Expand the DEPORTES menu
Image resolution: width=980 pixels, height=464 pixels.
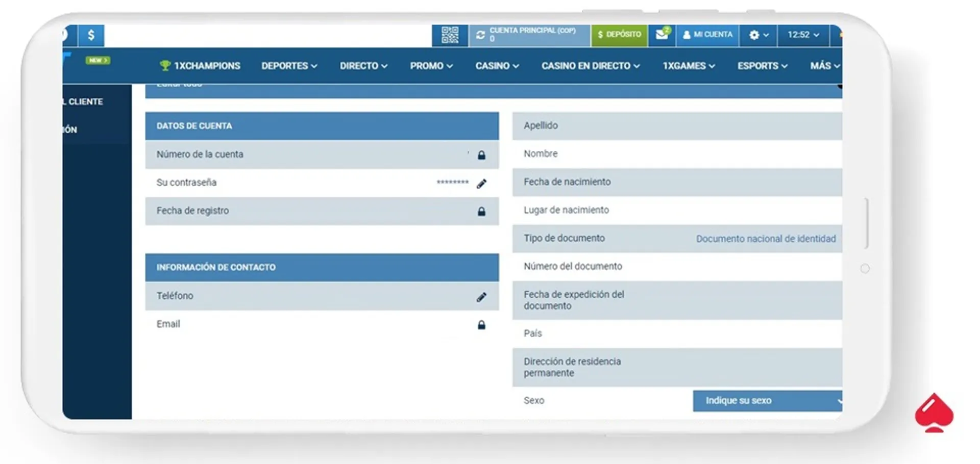289,66
